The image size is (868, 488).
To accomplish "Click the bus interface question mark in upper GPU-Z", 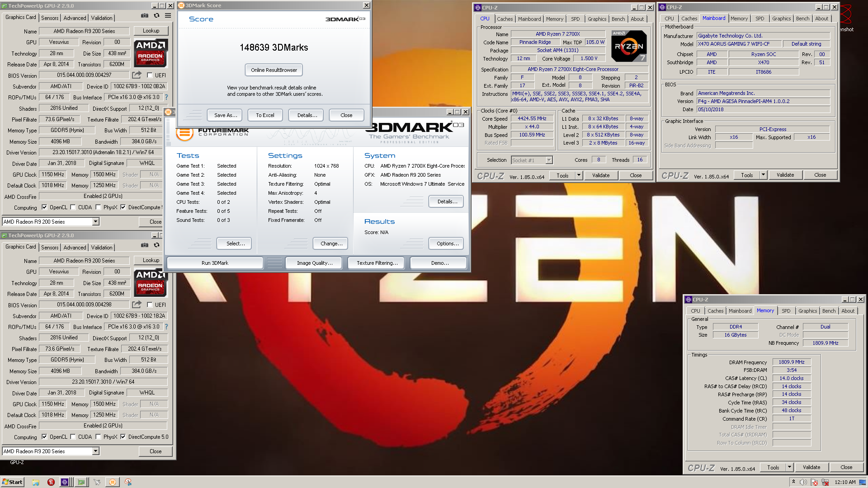I will [x=166, y=97].
